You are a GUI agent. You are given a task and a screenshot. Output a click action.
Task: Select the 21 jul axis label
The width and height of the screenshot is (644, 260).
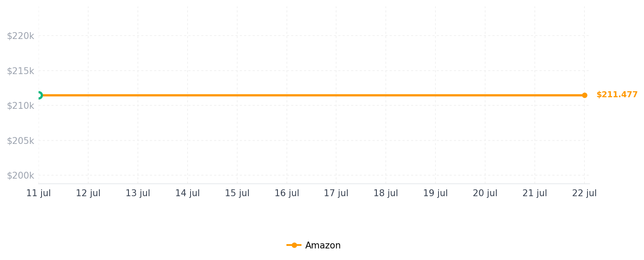[x=535, y=193]
